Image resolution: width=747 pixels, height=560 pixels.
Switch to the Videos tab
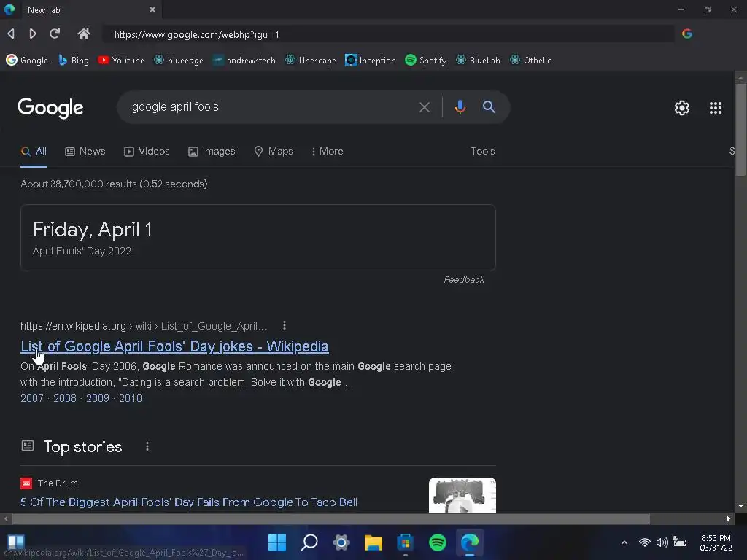pos(147,152)
